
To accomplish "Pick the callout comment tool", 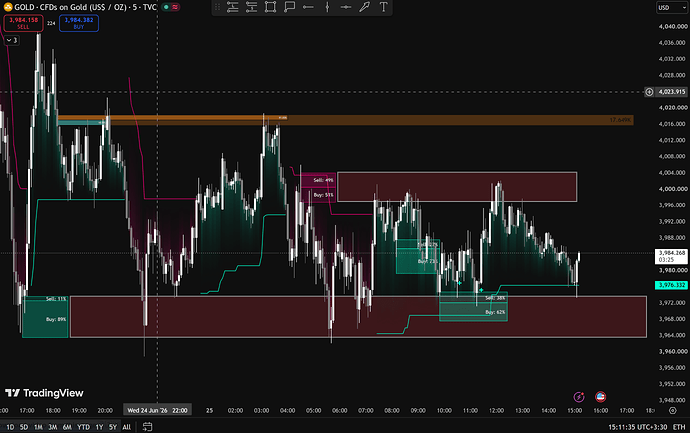I will [x=289, y=7].
